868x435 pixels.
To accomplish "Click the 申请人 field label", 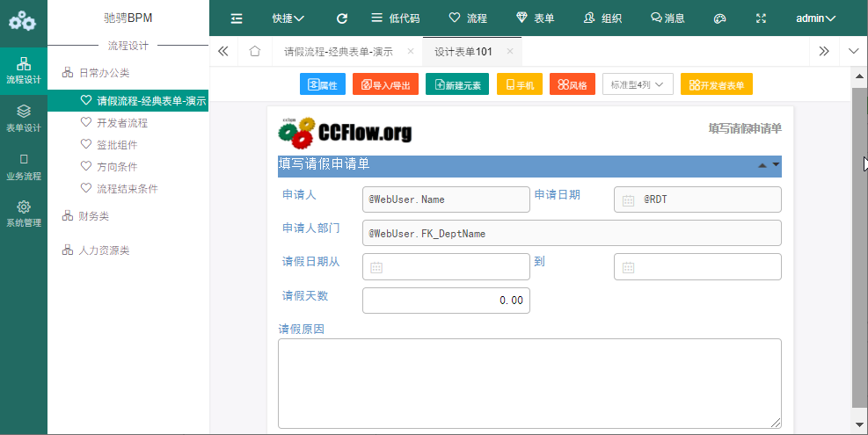I will tap(299, 194).
